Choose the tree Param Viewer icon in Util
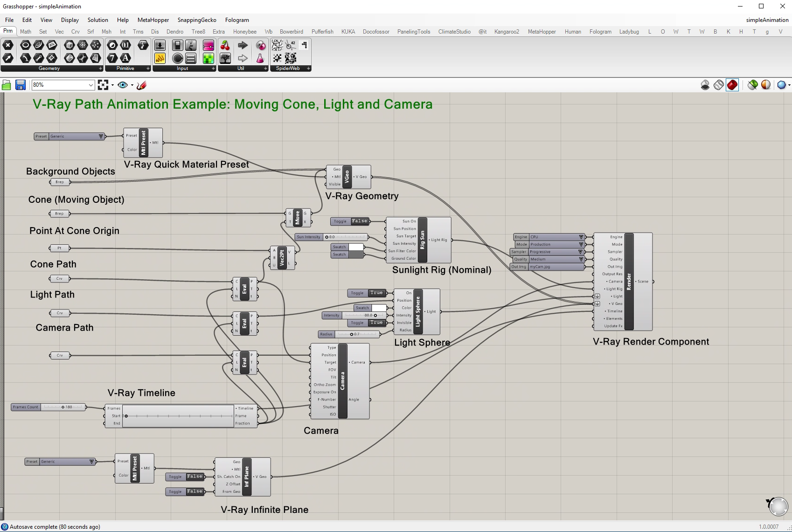The height and width of the screenshot is (532, 792). 225,58
